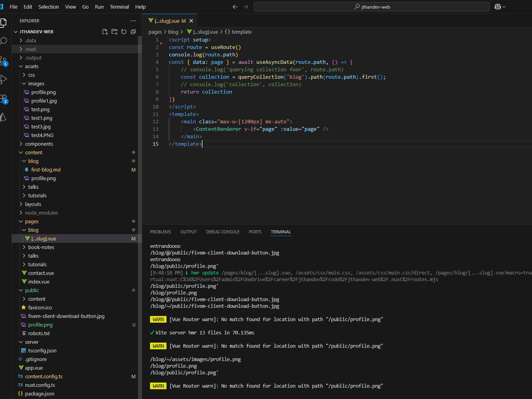Switch to the OUTPUT panel tab

(188, 232)
